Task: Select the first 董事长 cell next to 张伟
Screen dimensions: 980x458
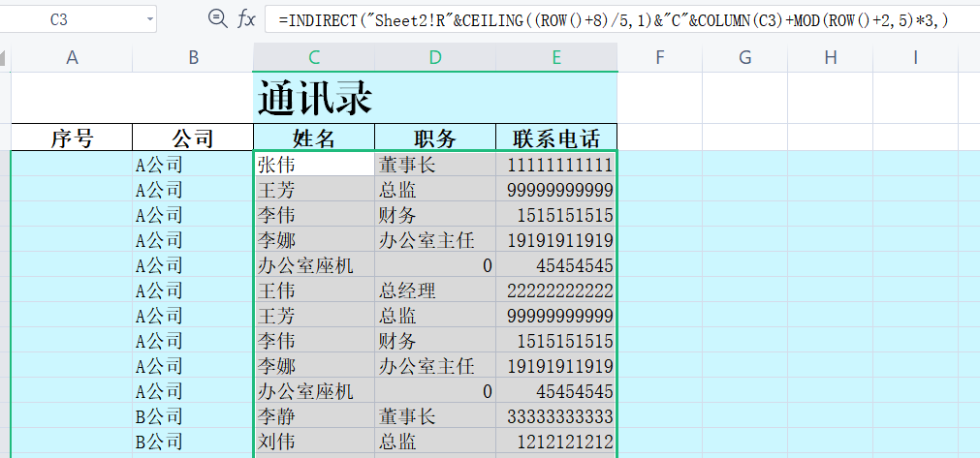Action: 435,164
